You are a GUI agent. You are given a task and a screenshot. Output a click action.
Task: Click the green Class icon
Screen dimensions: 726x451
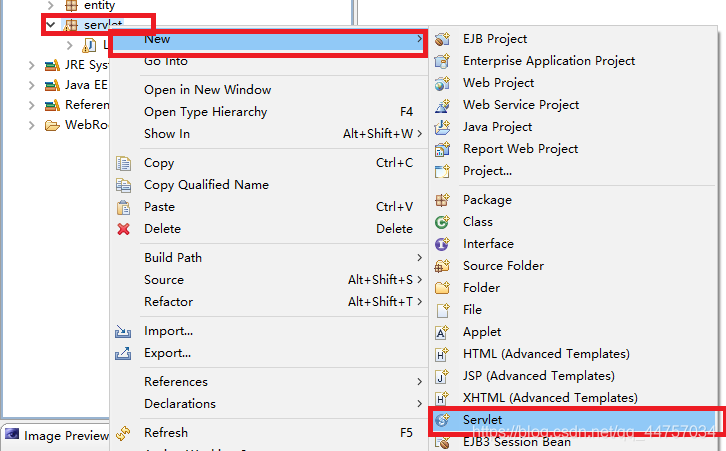[x=443, y=222]
